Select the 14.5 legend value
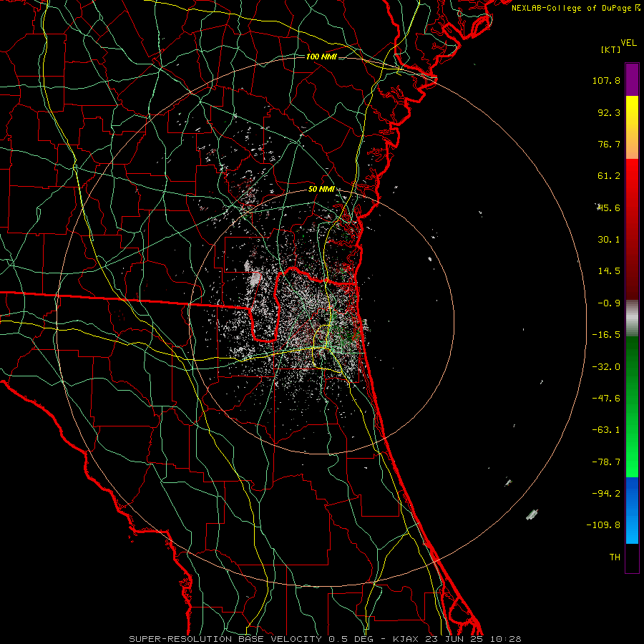This screenshot has height=644, width=644. click(609, 271)
